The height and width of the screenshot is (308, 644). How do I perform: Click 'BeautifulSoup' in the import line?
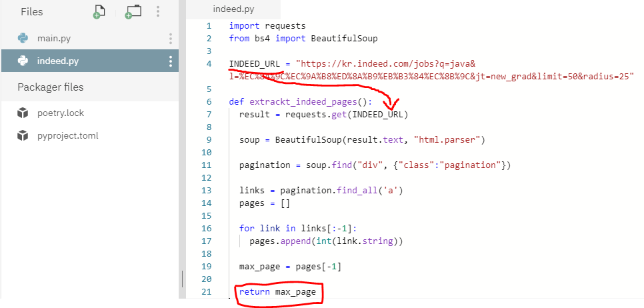(x=344, y=39)
